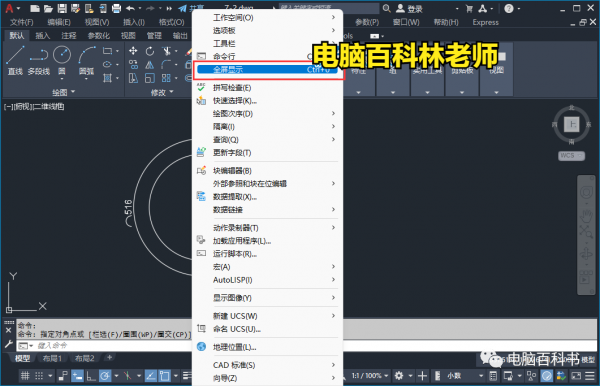Expand the 绘图次序(D) submenu
The width and height of the screenshot is (600, 386).
[x=267, y=114]
